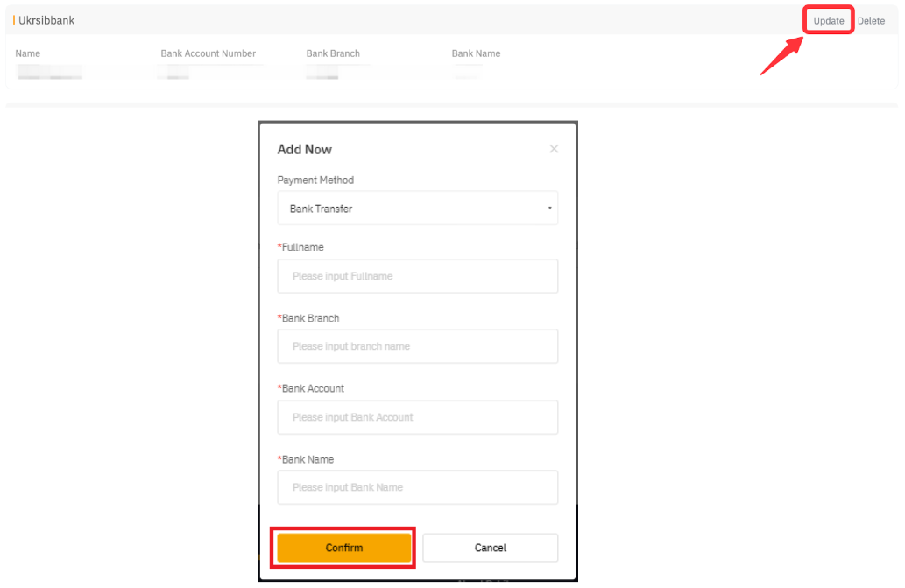Click the branch name input field
905x588 pixels.
[417, 346]
